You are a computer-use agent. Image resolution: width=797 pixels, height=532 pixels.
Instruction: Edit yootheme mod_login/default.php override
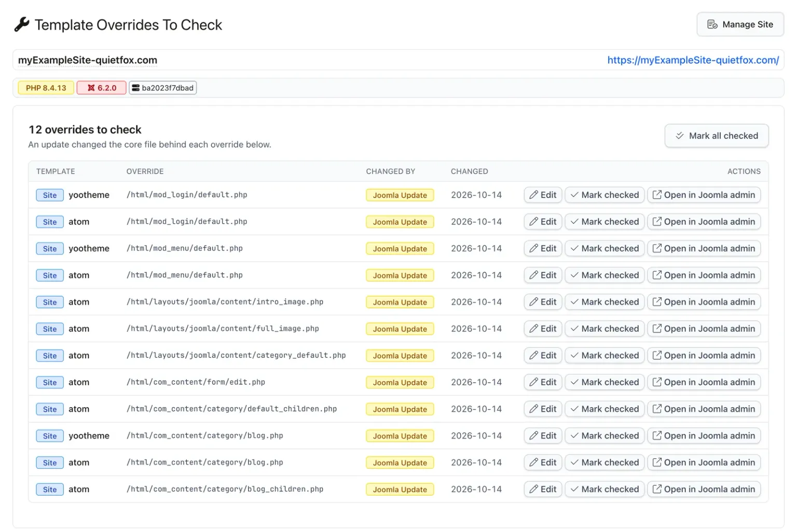click(x=543, y=195)
